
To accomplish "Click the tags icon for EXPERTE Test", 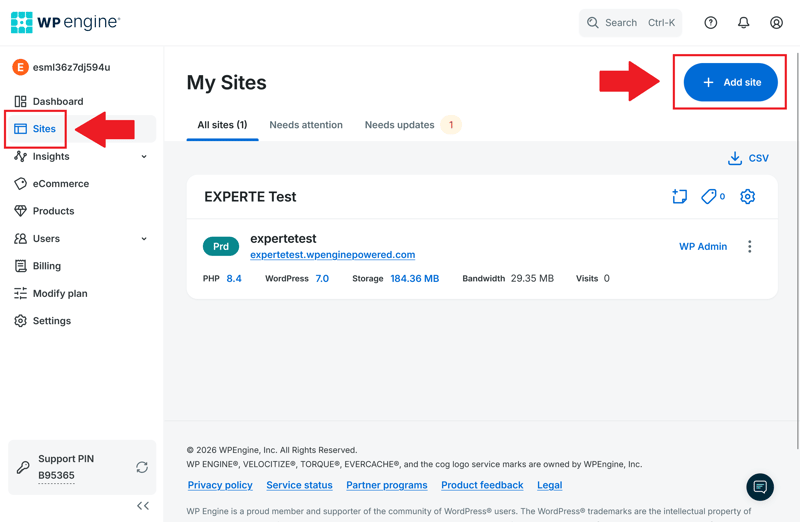I will click(x=713, y=196).
